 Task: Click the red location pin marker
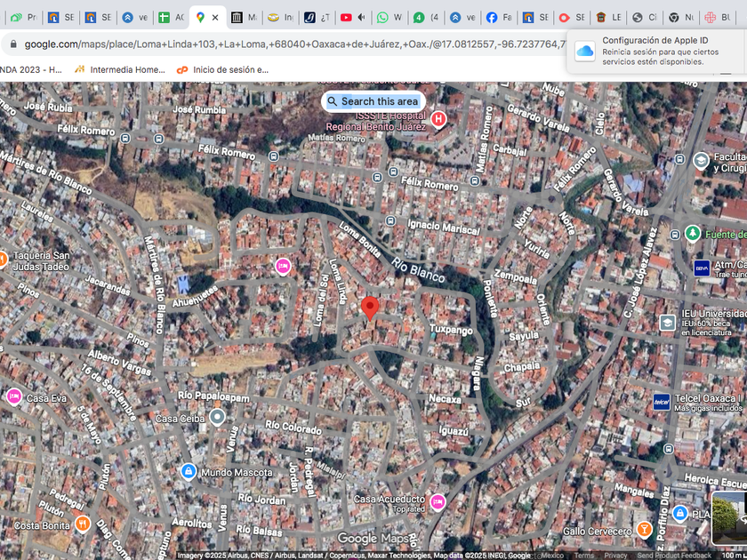(370, 308)
